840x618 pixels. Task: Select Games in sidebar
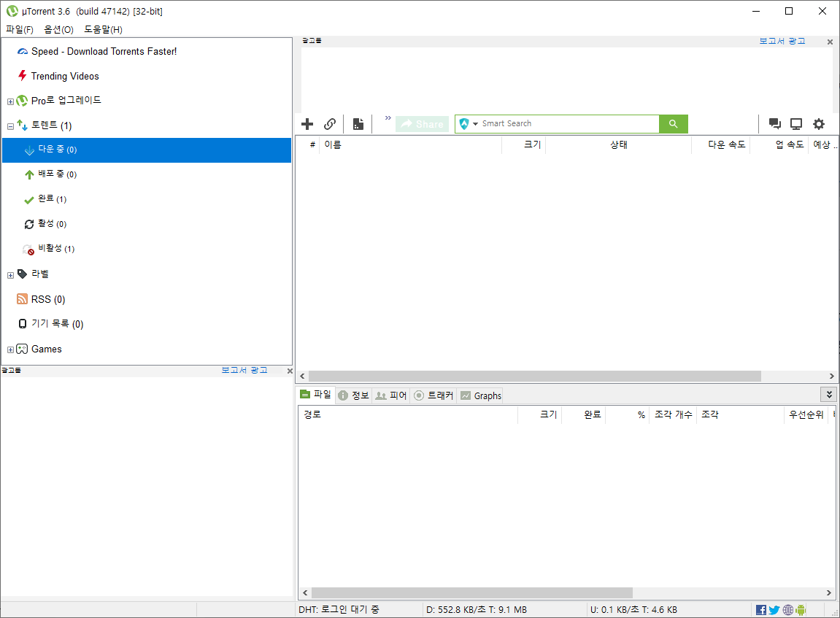pos(47,349)
